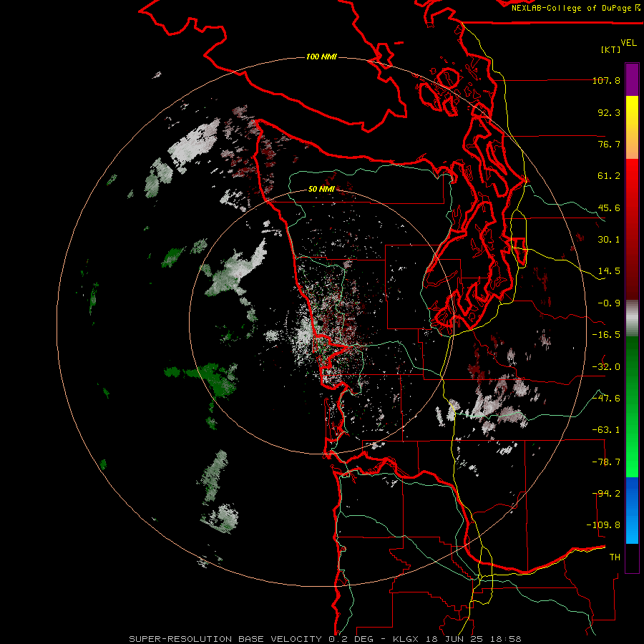The height and width of the screenshot is (644, 644).
Task: Click the -16.5 velocity scale value
Action: click(606, 335)
